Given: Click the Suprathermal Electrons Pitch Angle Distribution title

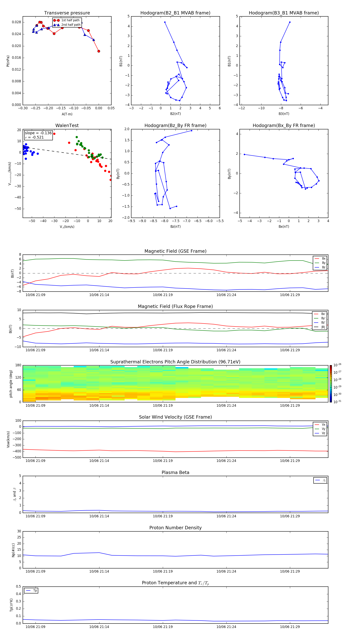Looking at the screenshot, I should pos(175,362).
